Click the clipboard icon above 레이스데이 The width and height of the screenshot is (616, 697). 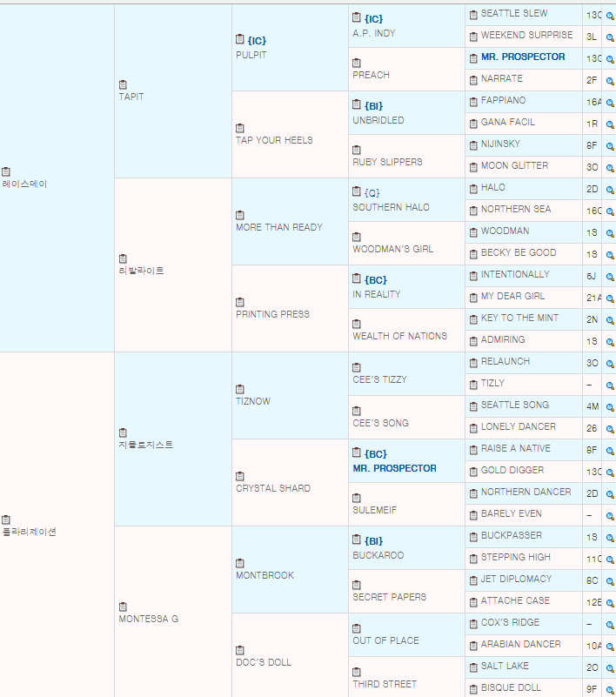(x=6, y=171)
